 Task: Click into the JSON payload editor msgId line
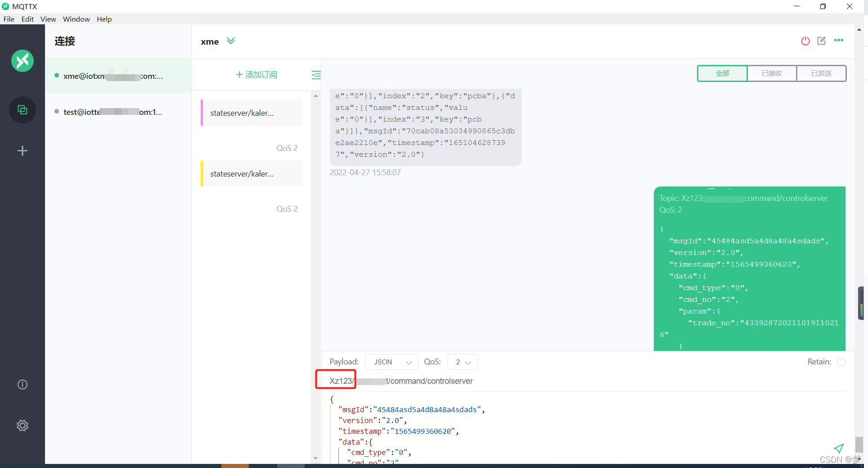(x=411, y=409)
